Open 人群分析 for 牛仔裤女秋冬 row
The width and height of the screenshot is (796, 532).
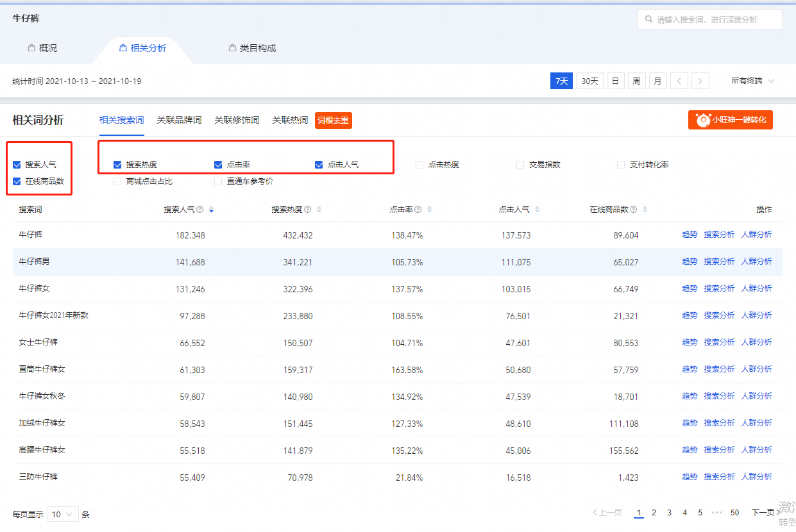[757, 396]
